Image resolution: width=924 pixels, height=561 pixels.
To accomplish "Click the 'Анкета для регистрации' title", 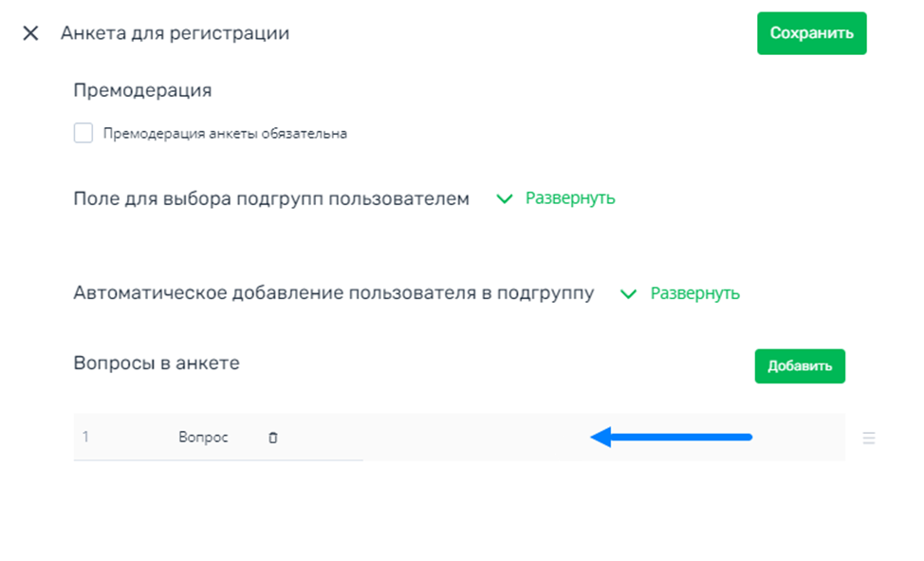I will tap(175, 33).
